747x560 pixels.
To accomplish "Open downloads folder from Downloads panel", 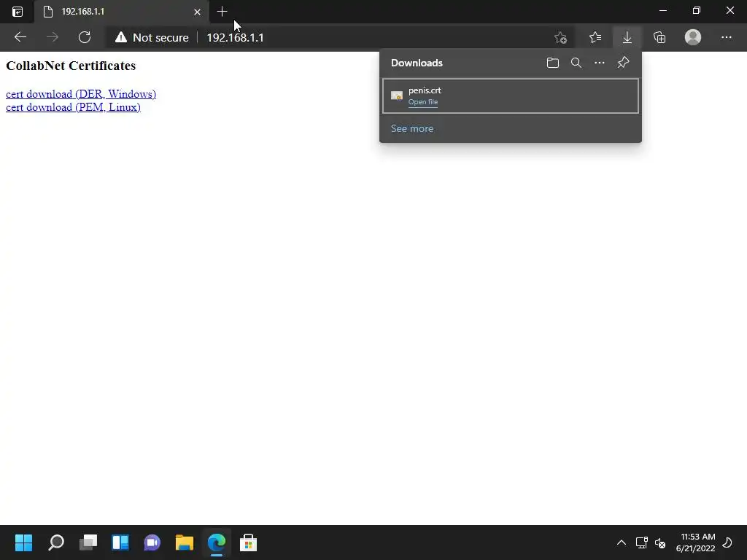I will click(553, 63).
